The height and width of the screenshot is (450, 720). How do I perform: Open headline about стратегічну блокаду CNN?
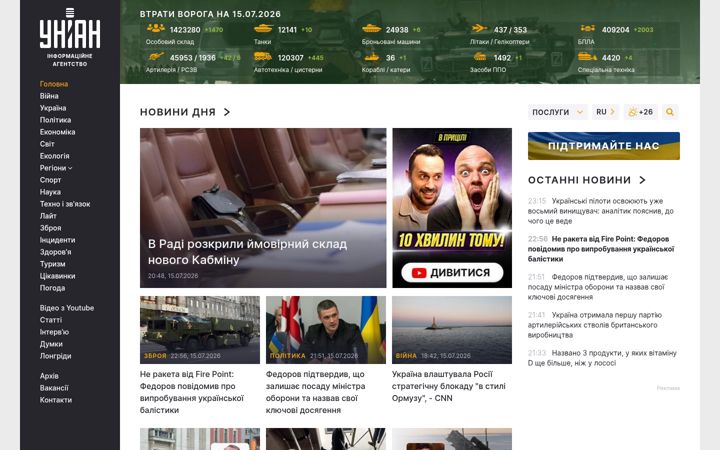449,386
